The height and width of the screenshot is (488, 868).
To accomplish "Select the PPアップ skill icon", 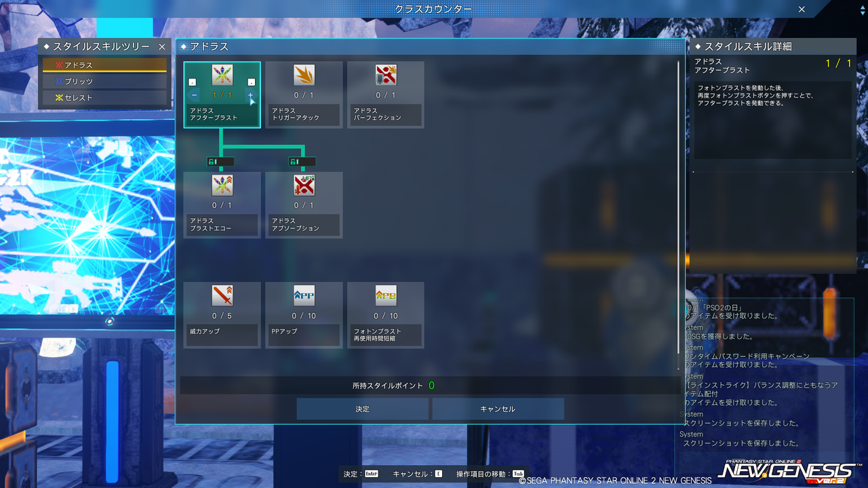I will pyautogui.click(x=304, y=296).
